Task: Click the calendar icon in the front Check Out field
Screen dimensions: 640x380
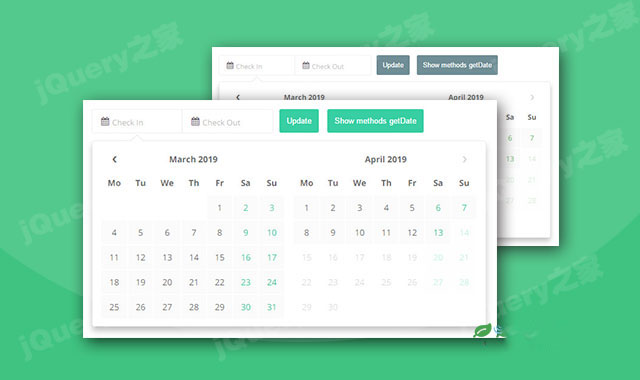Action: pos(195,121)
